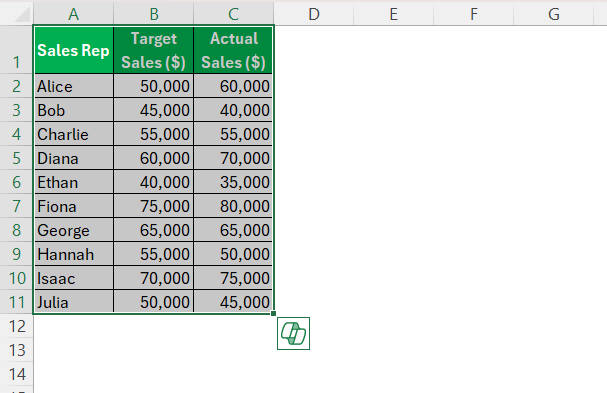Click Bob's actual sales 40,000
The image size is (607, 393).
coord(233,110)
